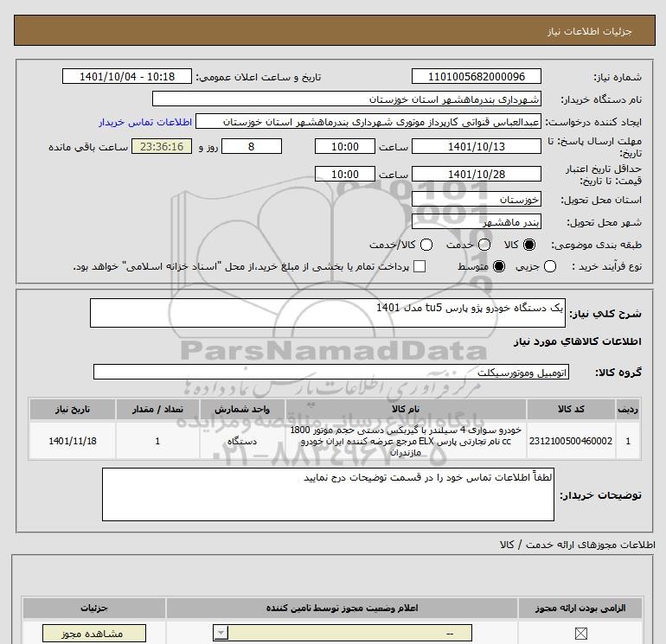666x644 pixels.
Task: Select the کالا radio button
Action: click(529, 245)
